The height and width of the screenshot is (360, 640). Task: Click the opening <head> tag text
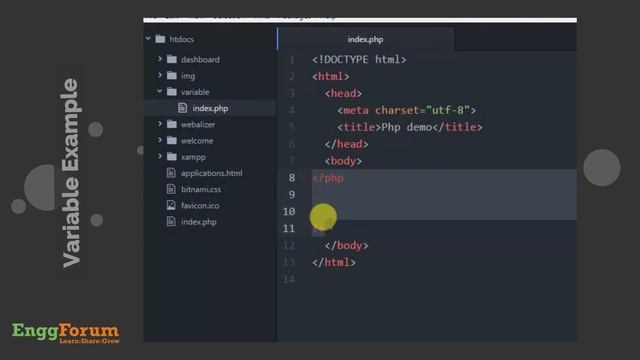pos(343,93)
